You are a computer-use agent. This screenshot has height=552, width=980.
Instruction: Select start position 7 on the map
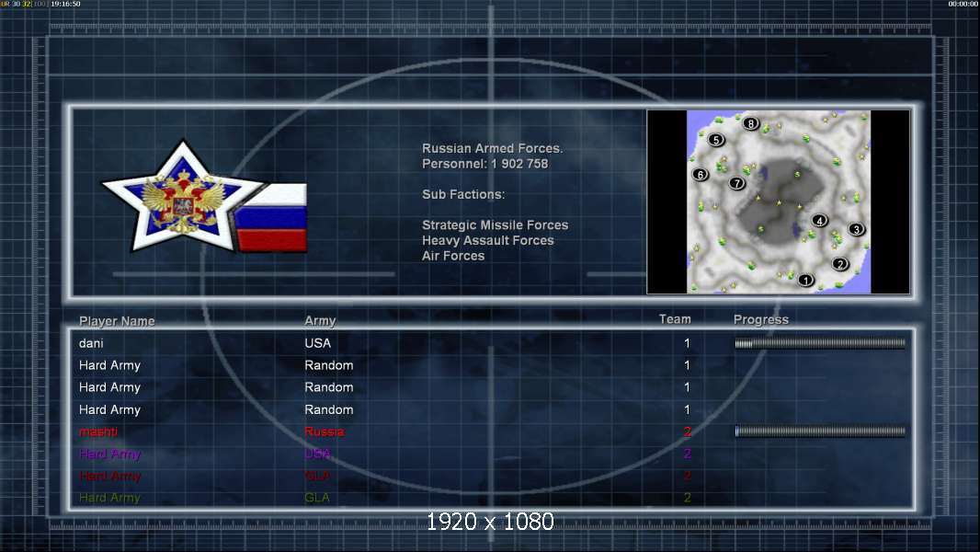pos(737,183)
